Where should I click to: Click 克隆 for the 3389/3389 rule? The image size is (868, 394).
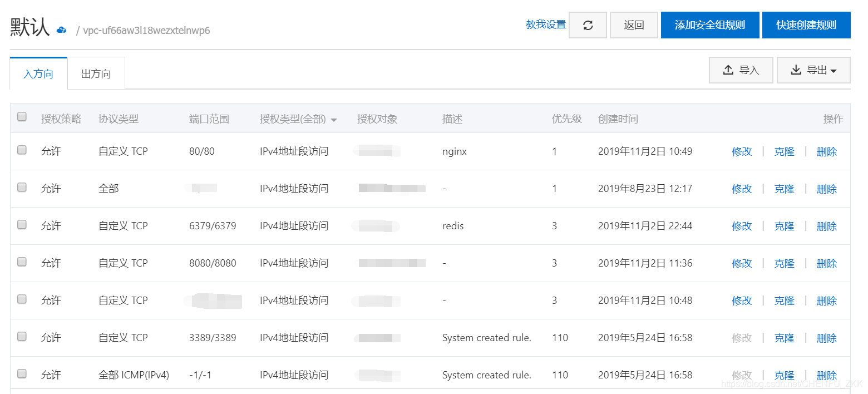pyautogui.click(x=784, y=338)
